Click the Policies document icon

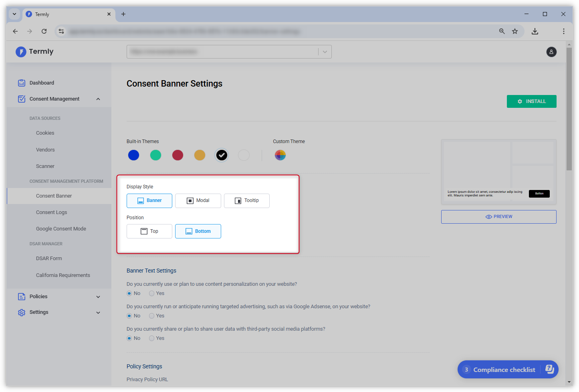(x=21, y=297)
